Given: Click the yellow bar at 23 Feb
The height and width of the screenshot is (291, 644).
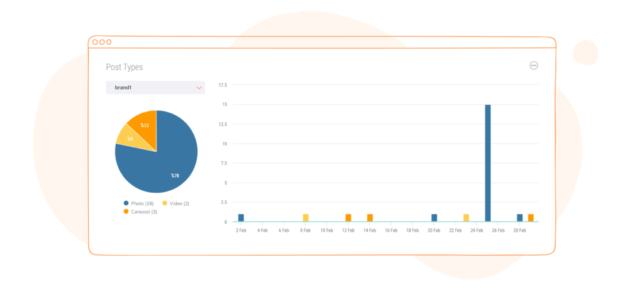Looking at the screenshot, I should point(466,218).
